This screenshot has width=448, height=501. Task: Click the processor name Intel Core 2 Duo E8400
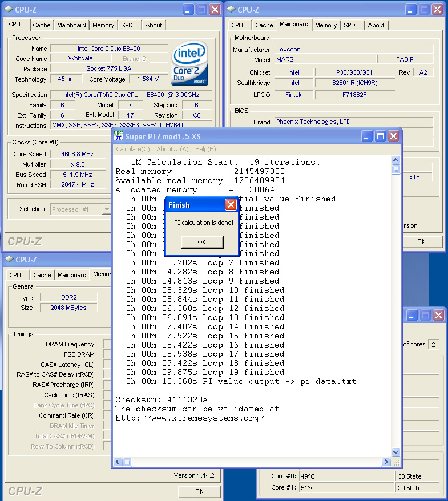click(109, 49)
